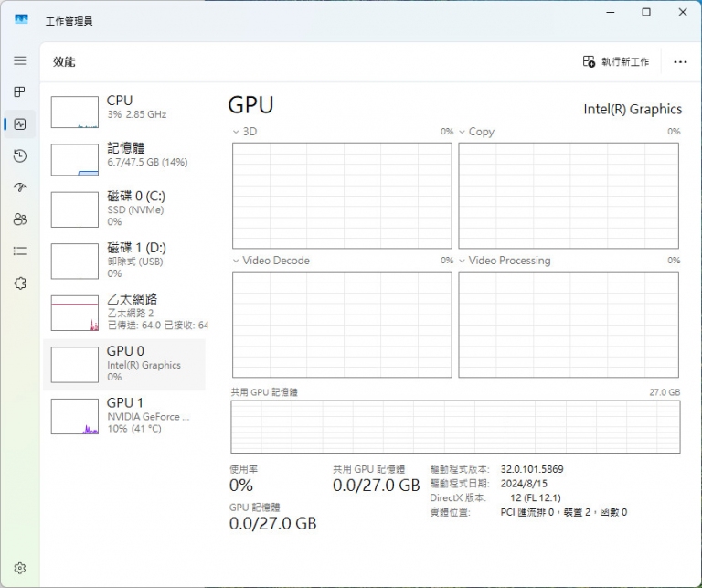Click the 乙太網路 mini graph thumbnail
Screen dimensions: 702x588
click(x=75, y=313)
